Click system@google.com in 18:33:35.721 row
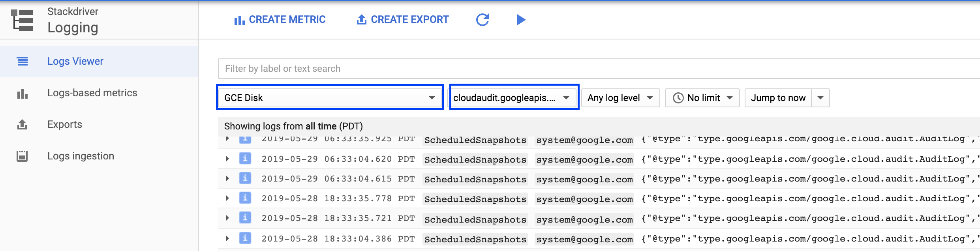This screenshot has height=251, width=980. coord(584,219)
